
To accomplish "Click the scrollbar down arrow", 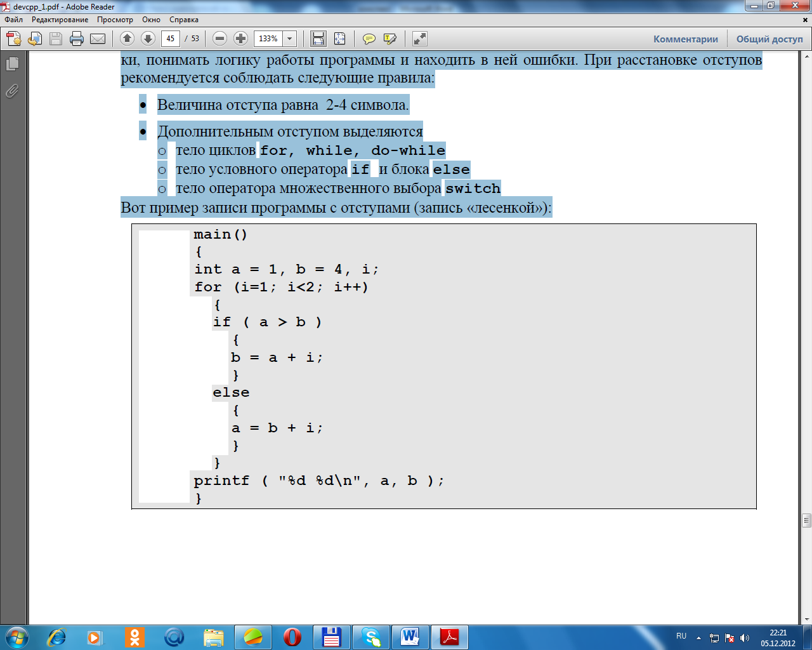I will [806, 619].
